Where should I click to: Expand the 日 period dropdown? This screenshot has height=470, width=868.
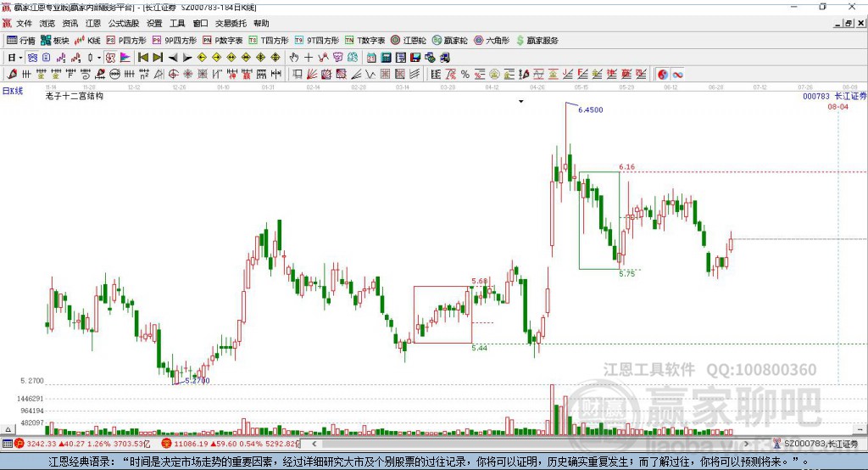click(20, 58)
